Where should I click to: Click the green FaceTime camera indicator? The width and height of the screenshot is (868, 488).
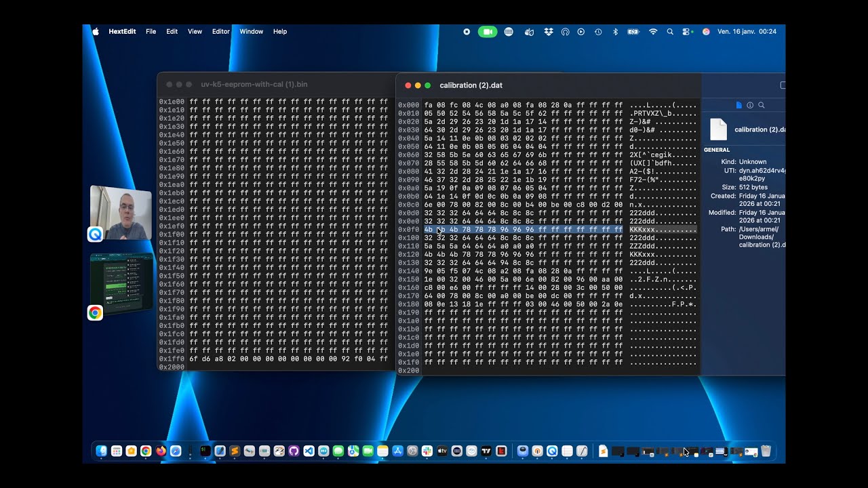(x=488, y=31)
